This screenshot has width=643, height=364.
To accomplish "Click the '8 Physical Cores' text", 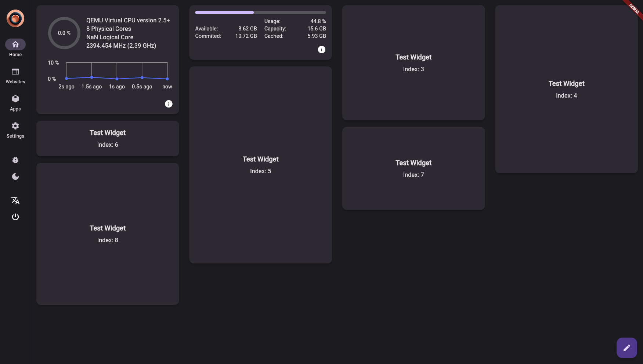I will pos(109,29).
